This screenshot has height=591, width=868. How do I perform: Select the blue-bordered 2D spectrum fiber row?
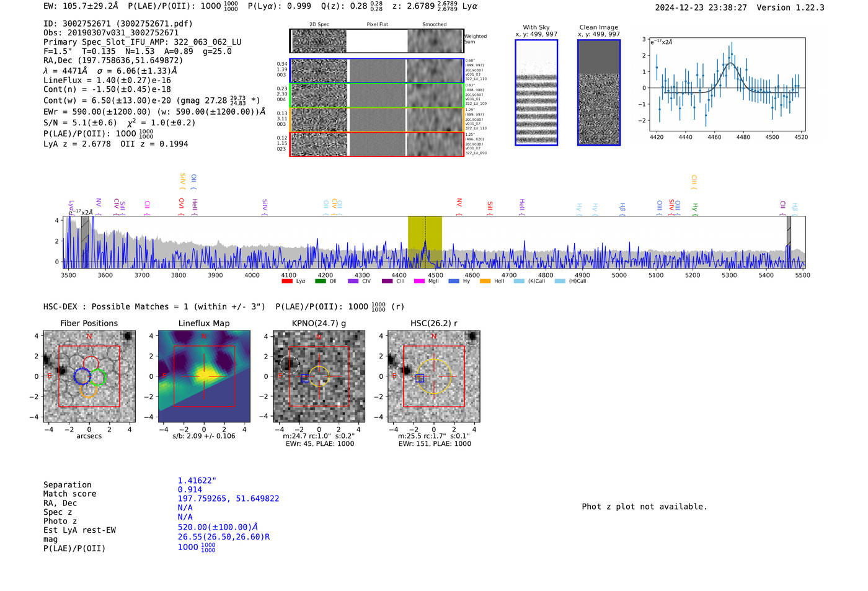(x=376, y=71)
